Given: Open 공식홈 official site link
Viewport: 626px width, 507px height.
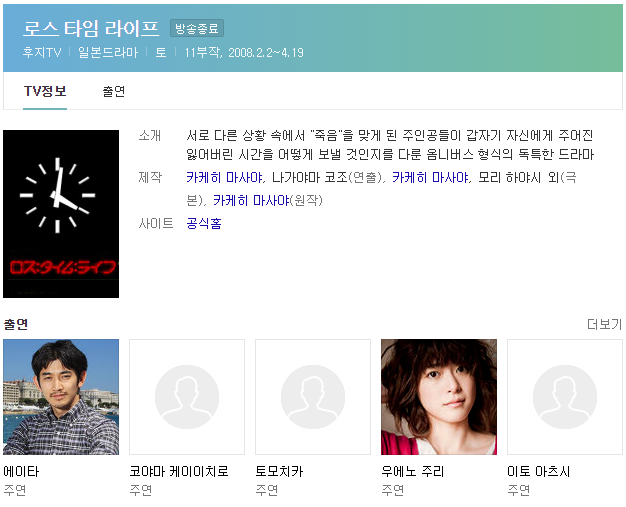Looking at the screenshot, I should click(x=204, y=223).
